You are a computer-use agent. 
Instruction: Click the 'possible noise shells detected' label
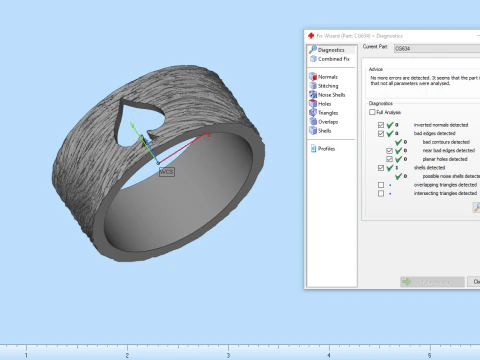[451, 176]
